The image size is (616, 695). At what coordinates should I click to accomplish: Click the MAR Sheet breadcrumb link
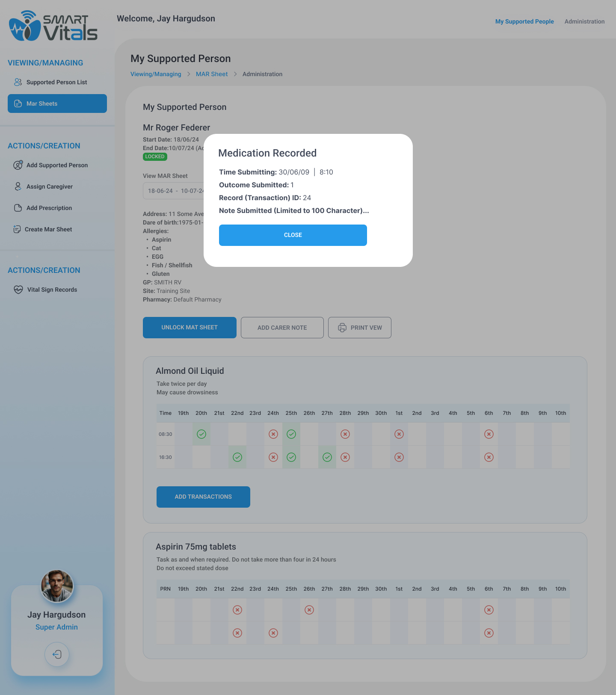(212, 74)
